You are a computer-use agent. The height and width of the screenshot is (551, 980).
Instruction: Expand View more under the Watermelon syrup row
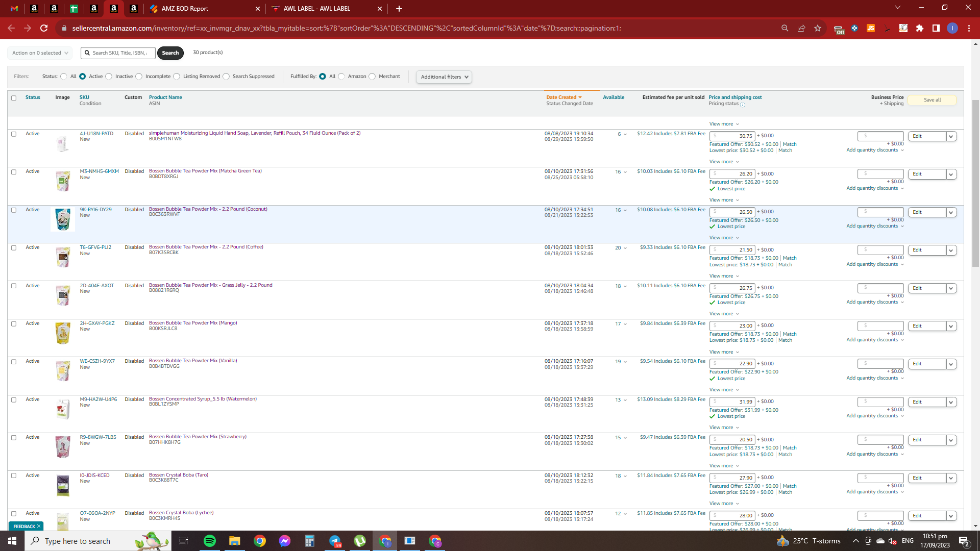click(724, 428)
